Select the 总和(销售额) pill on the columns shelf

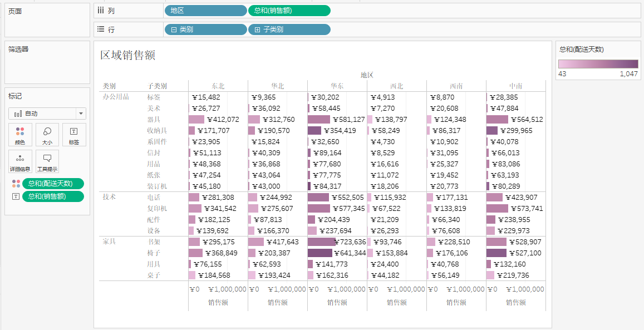click(x=289, y=11)
